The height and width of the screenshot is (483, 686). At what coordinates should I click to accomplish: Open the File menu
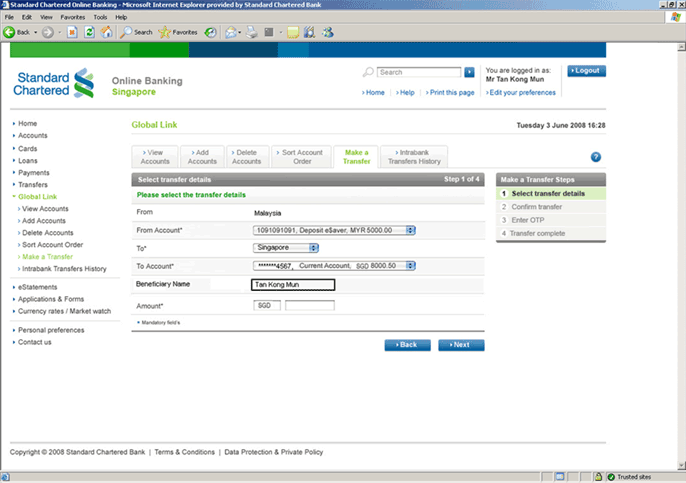9,17
